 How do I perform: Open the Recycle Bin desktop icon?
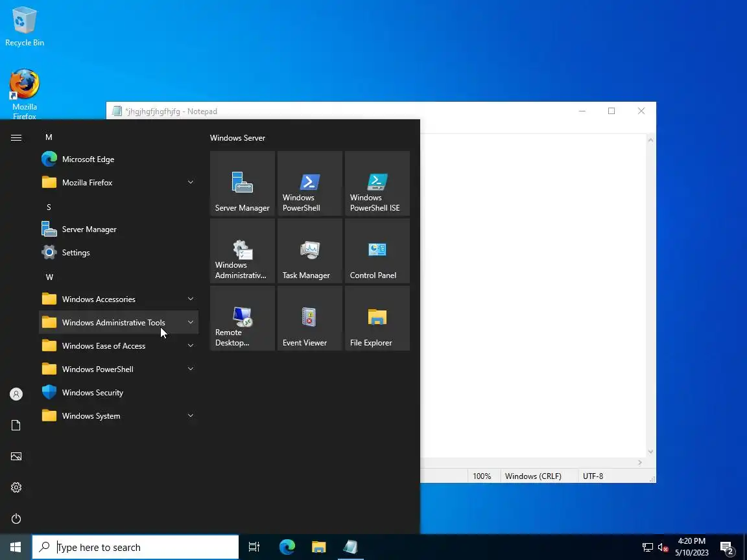click(x=24, y=26)
